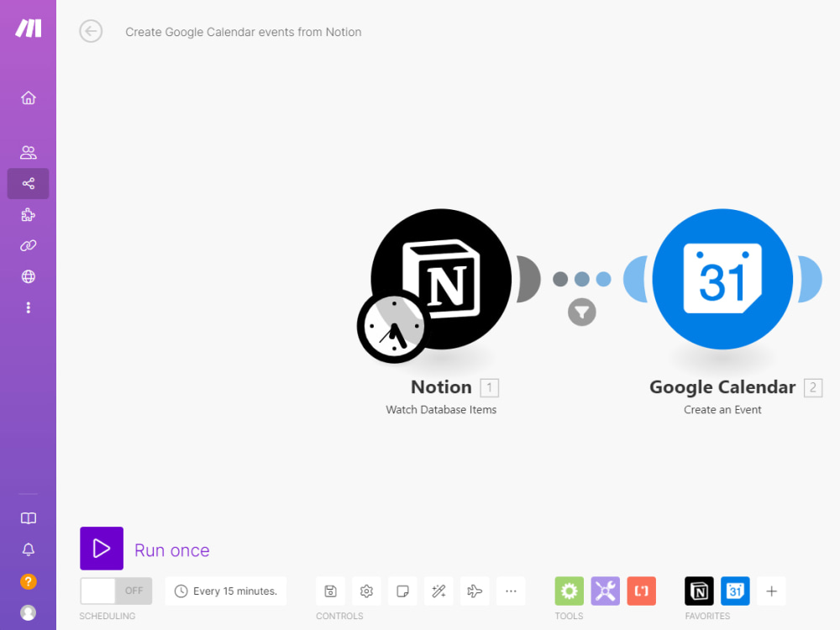This screenshot has width=840, height=630.
Task: Edit the scenario name text
Action: coord(244,32)
